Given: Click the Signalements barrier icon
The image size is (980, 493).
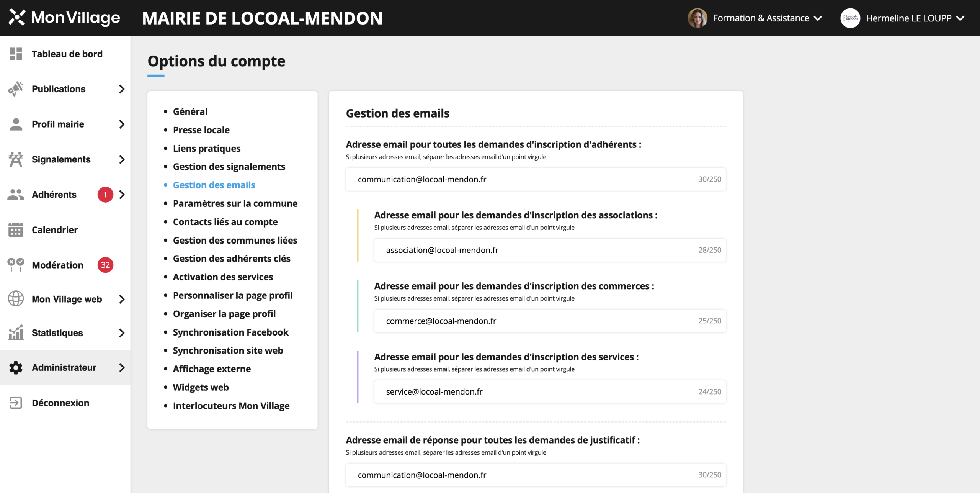Looking at the screenshot, I should [x=16, y=159].
